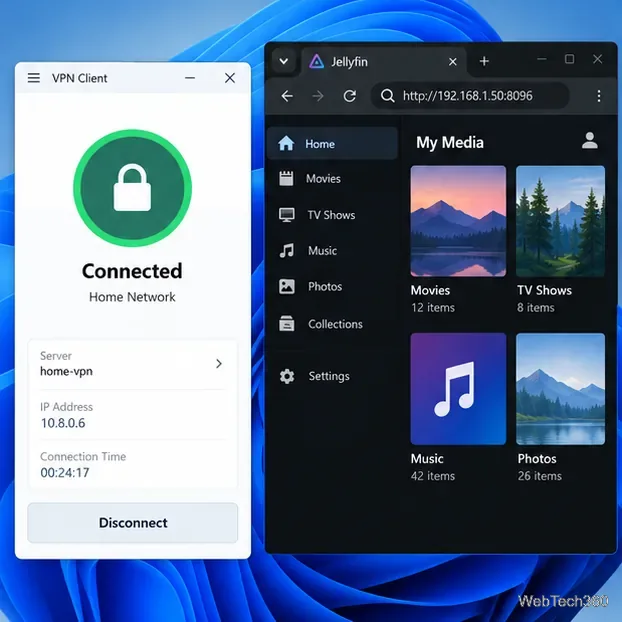622x622 pixels.
Task: Click the Home house icon
Action: pyautogui.click(x=286, y=143)
